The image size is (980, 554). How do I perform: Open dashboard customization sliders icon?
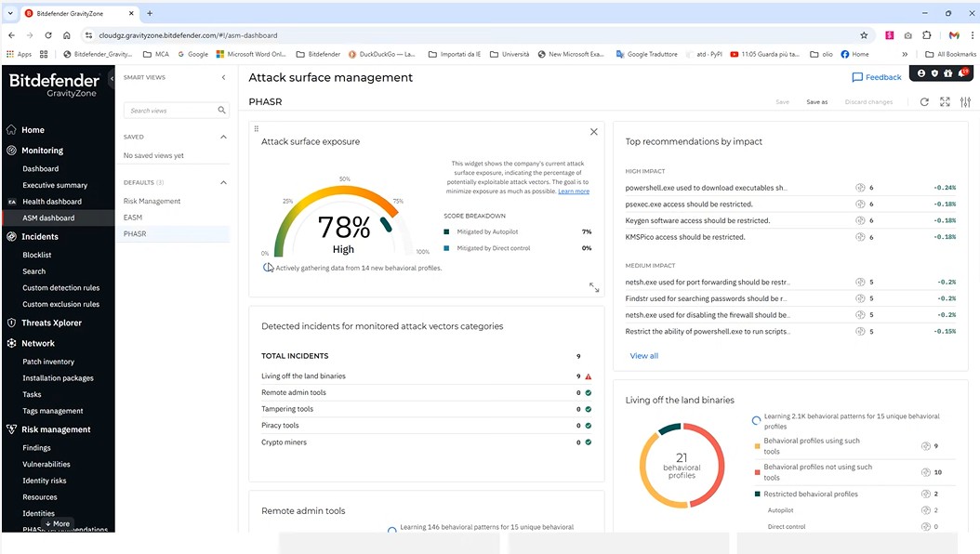[x=965, y=102]
